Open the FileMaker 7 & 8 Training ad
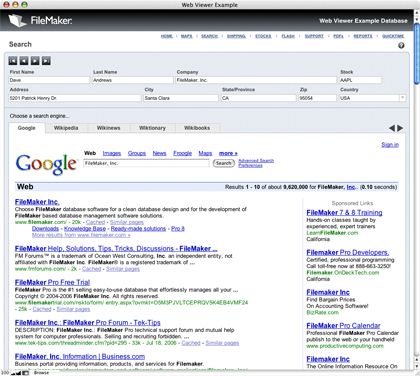Image resolution: width=420 pixels, height=376 pixels. [344, 213]
